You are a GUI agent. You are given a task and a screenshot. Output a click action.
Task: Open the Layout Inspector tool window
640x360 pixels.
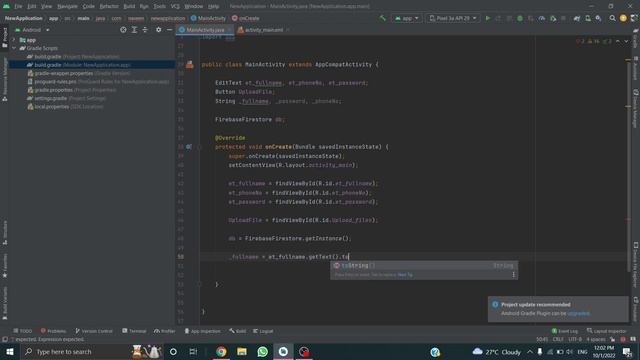pos(607,331)
